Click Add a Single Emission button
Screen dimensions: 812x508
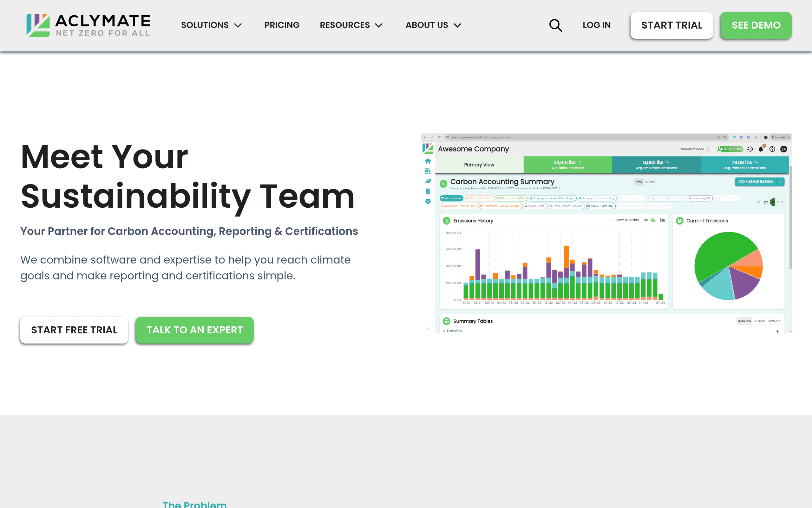(x=756, y=181)
